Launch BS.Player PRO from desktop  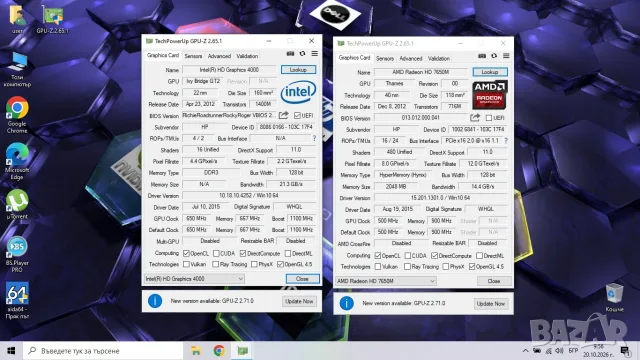tap(17, 255)
